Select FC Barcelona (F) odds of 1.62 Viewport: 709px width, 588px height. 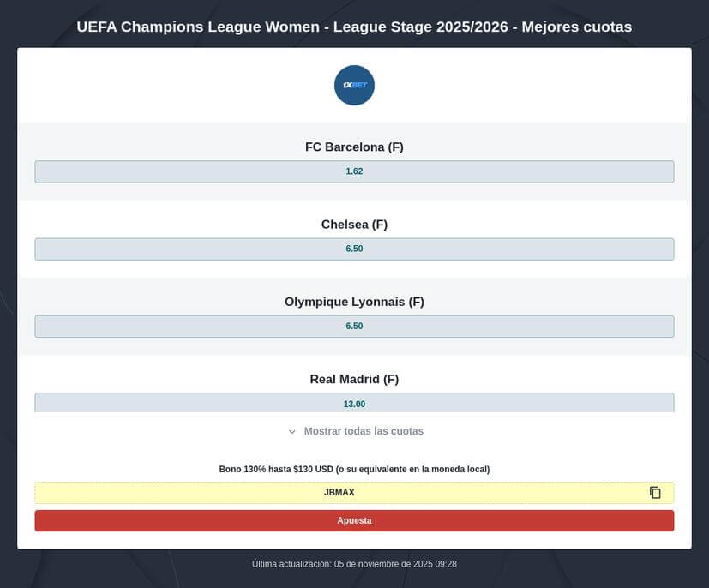pos(354,171)
